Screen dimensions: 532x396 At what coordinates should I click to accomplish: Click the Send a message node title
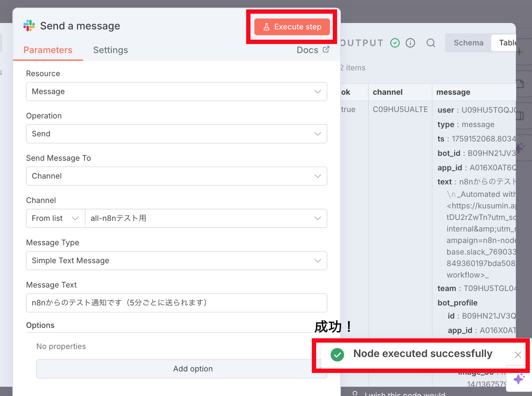click(x=80, y=26)
